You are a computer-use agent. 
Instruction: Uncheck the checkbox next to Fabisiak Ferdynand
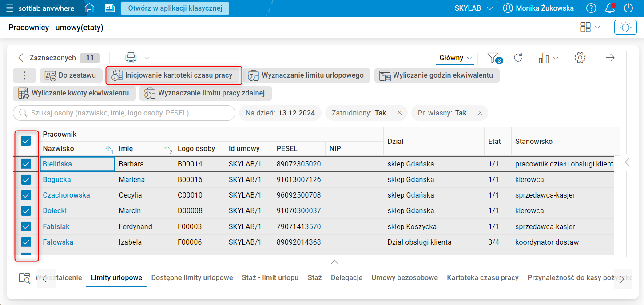click(26, 226)
